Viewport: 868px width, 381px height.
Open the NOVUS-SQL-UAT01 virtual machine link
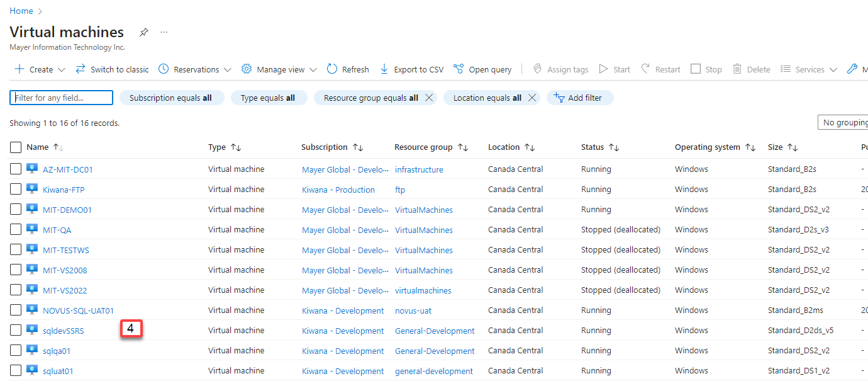tap(78, 310)
